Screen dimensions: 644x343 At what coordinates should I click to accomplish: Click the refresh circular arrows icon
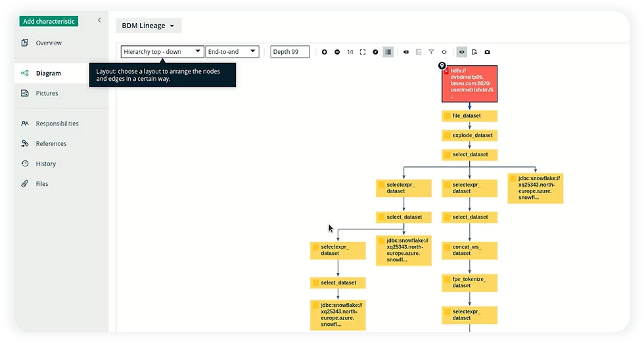pos(444,52)
